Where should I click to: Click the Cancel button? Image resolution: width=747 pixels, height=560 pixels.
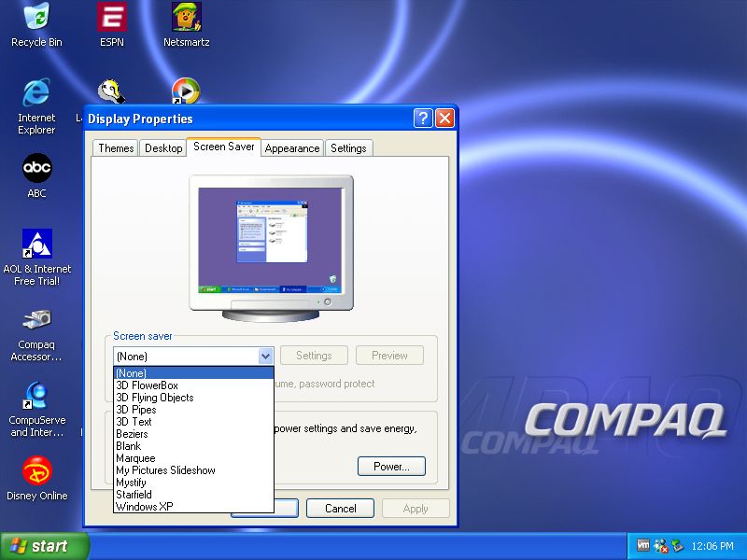340,508
